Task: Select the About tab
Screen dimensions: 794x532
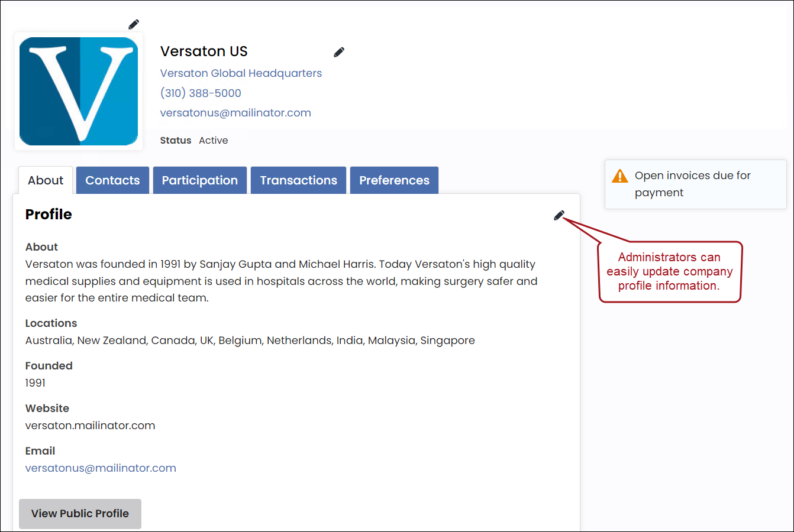Action: pos(46,180)
